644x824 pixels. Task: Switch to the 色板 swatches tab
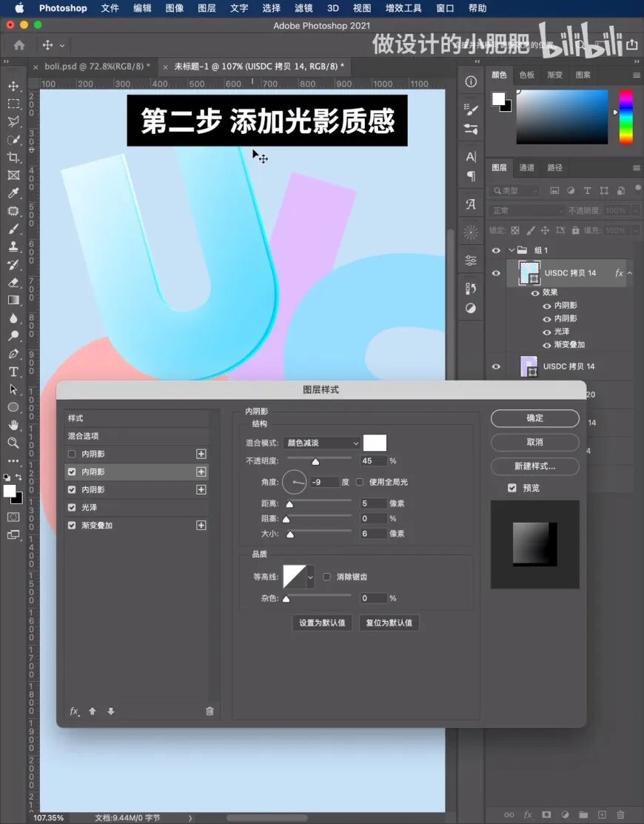(527, 75)
